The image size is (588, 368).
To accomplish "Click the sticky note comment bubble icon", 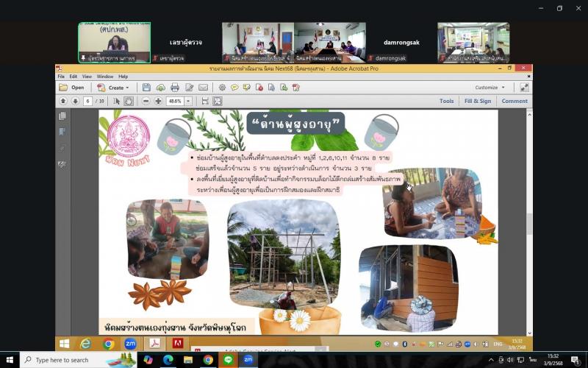I will [234, 88].
